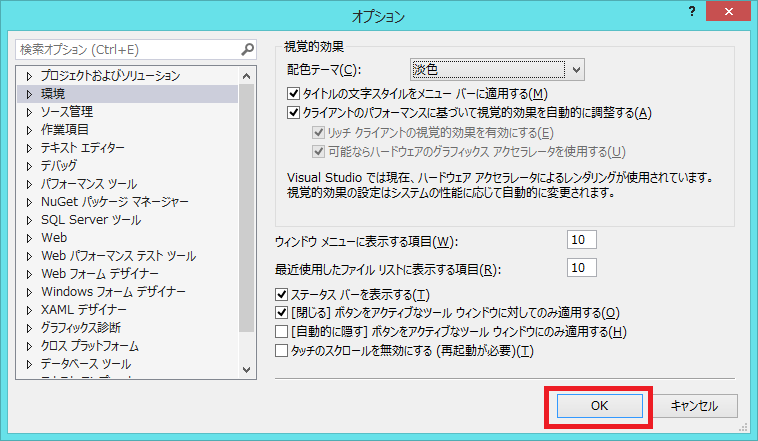
Task: Toggle タイトルの文字スタイルをメニュー バーに適用する checkbox
Action: tap(293, 93)
